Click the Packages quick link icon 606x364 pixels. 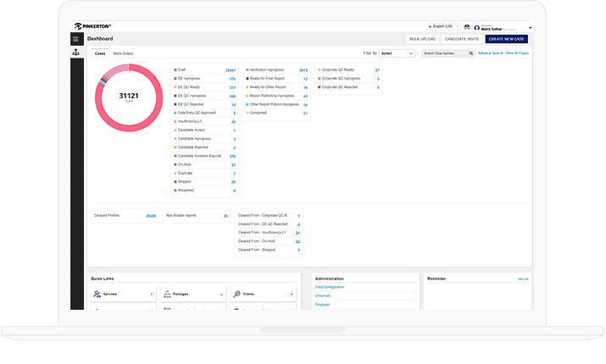(167, 294)
